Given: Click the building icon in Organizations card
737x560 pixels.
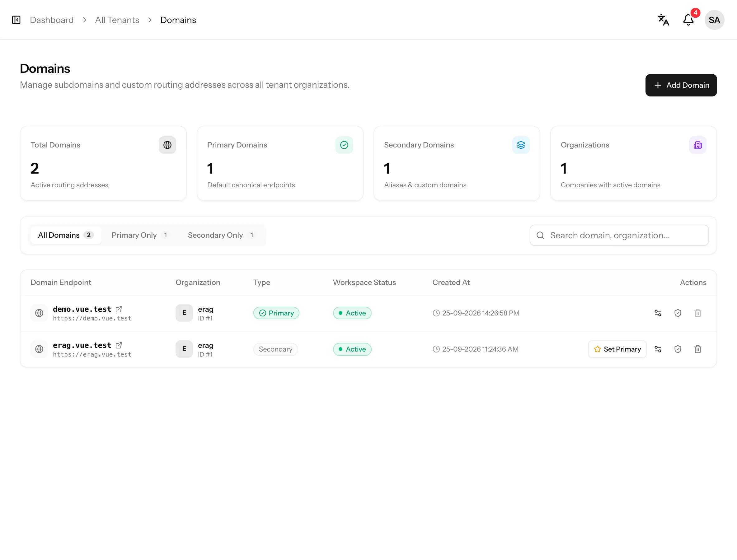Looking at the screenshot, I should pos(698,145).
